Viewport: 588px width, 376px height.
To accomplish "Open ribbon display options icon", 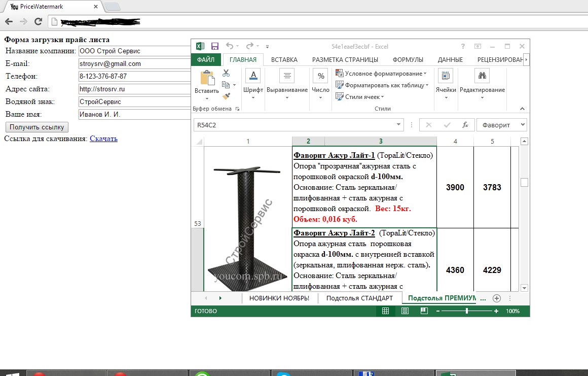I will pos(477,46).
